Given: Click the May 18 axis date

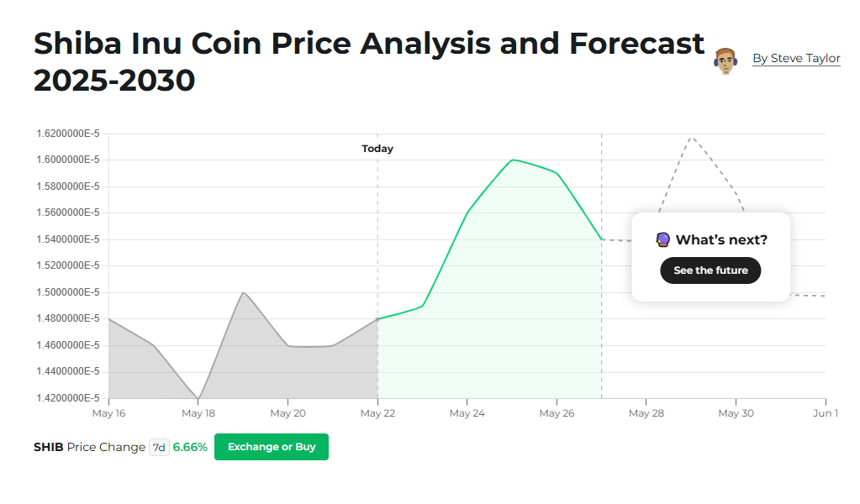Looking at the screenshot, I should coord(198,413).
